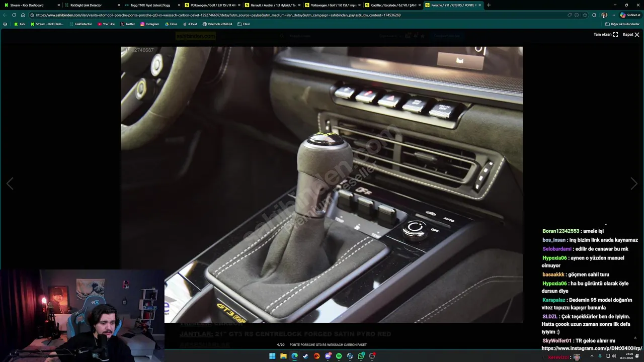Open Spotify from taskbar
Image resolution: width=644 pixels, height=362 pixels.
[339, 356]
